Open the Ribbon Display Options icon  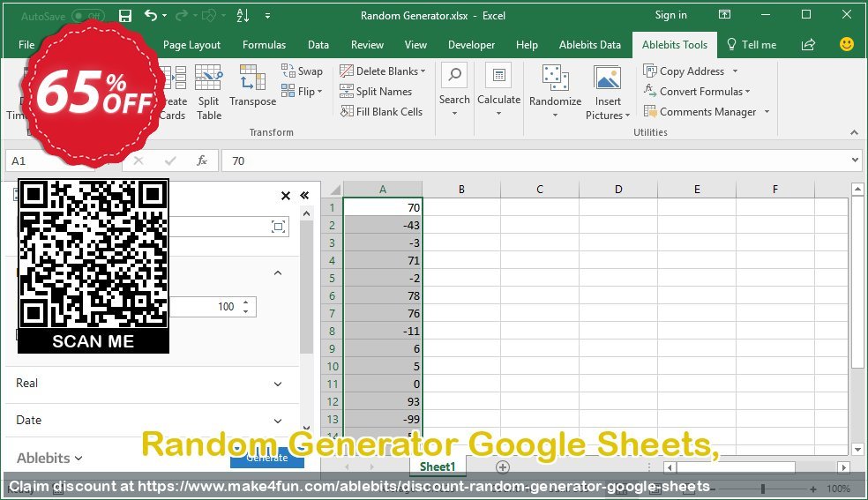(724, 15)
